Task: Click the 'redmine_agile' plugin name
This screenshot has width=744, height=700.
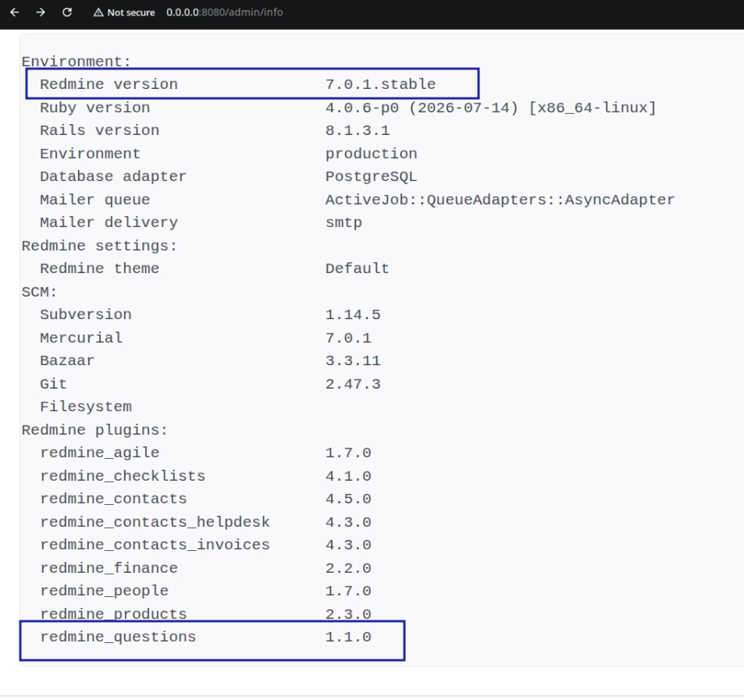Action: (100, 453)
